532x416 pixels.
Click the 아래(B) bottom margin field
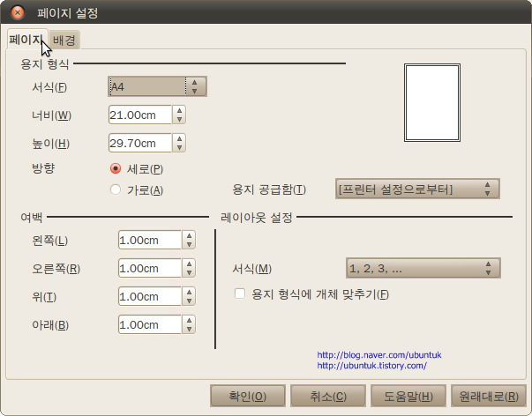[150, 324]
